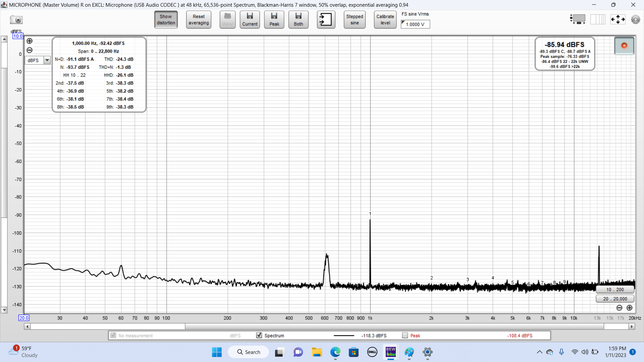This screenshot has width=644, height=362.
Task: Set frequency range to 10 .. 200
Action: coord(615,290)
